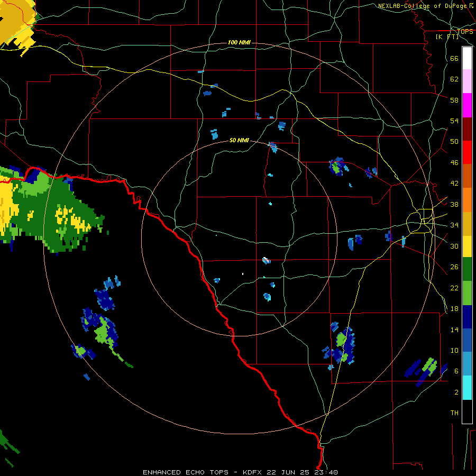Click the legend value "38"
The width and height of the screenshot is (476, 476).
[454, 204]
